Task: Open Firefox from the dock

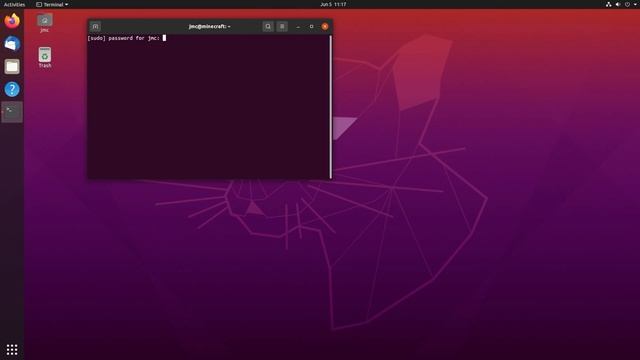Action: (x=12, y=21)
